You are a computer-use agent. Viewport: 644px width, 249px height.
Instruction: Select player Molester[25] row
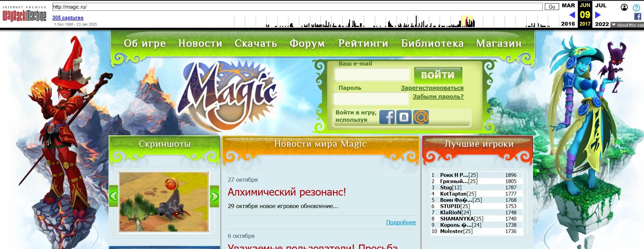[476, 231]
